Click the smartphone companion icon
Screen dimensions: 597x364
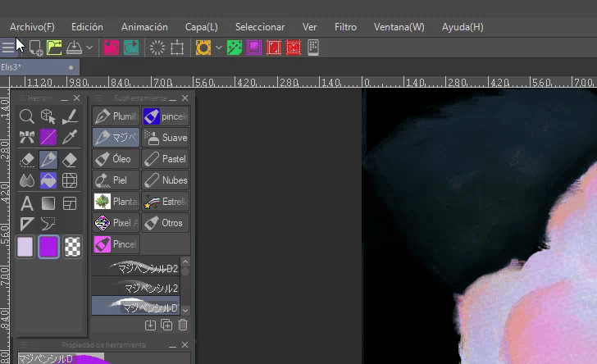(x=313, y=48)
